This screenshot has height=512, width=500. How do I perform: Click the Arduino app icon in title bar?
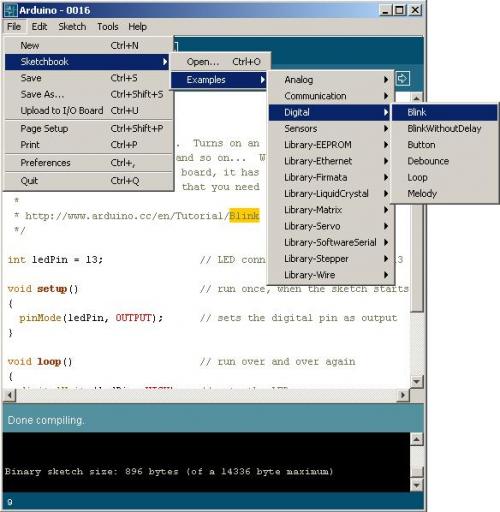coord(10,10)
